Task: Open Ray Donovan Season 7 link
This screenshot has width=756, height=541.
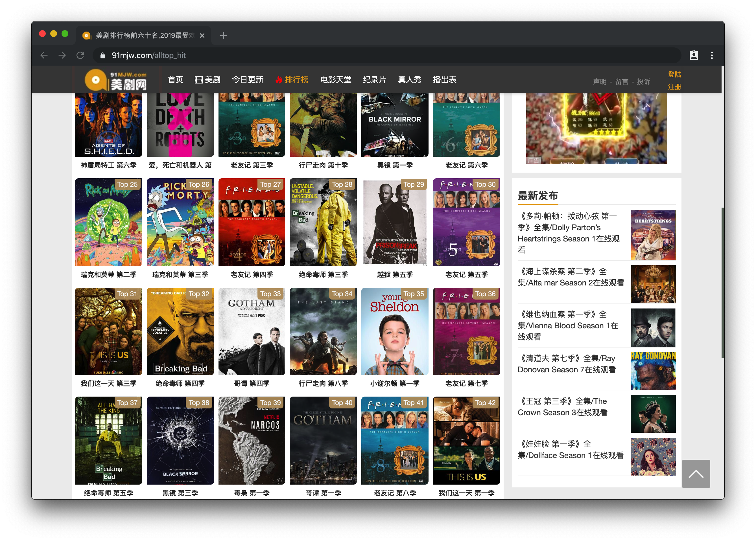Action: (x=567, y=364)
